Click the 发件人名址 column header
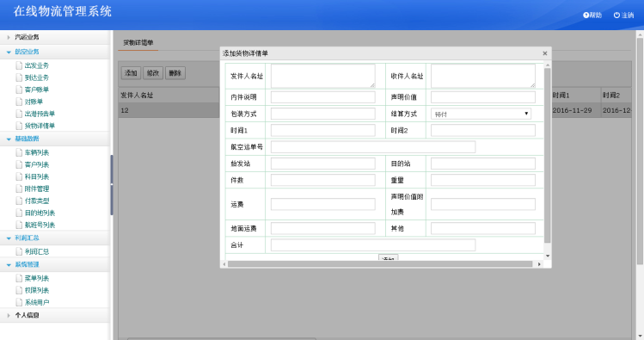The image size is (644, 340). 137,95
